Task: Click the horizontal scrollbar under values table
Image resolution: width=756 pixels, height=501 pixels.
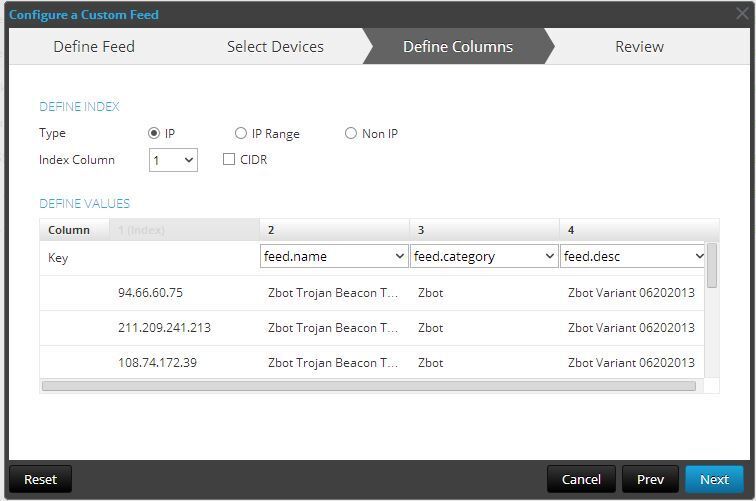Action: click(x=368, y=386)
